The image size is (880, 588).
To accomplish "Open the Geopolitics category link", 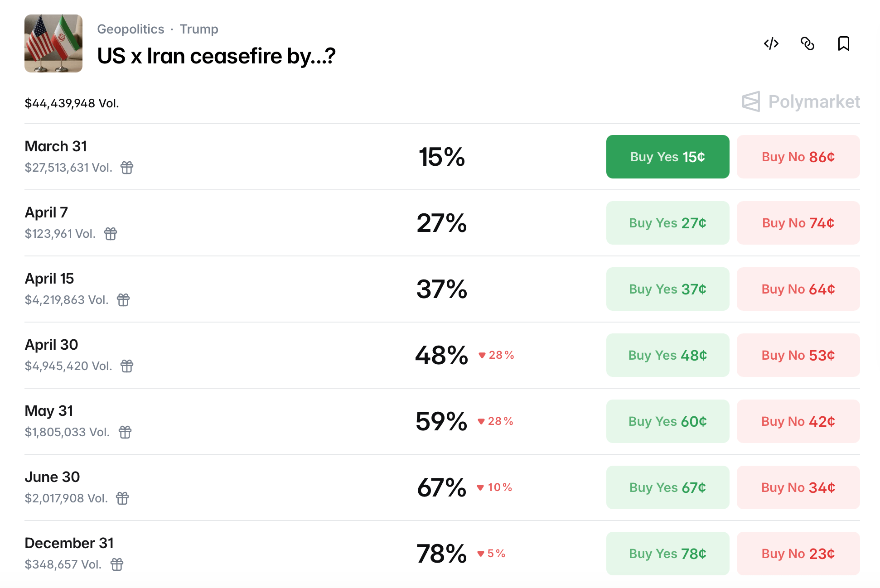I will 131,29.
